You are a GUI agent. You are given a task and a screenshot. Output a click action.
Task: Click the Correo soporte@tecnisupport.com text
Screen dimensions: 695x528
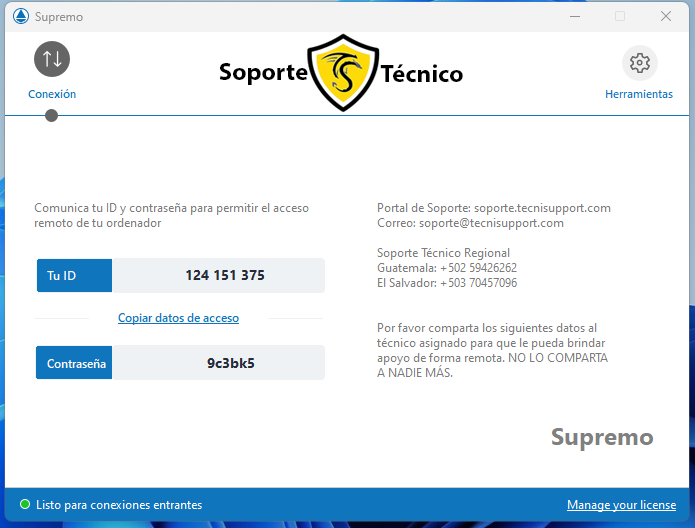[470, 223]
